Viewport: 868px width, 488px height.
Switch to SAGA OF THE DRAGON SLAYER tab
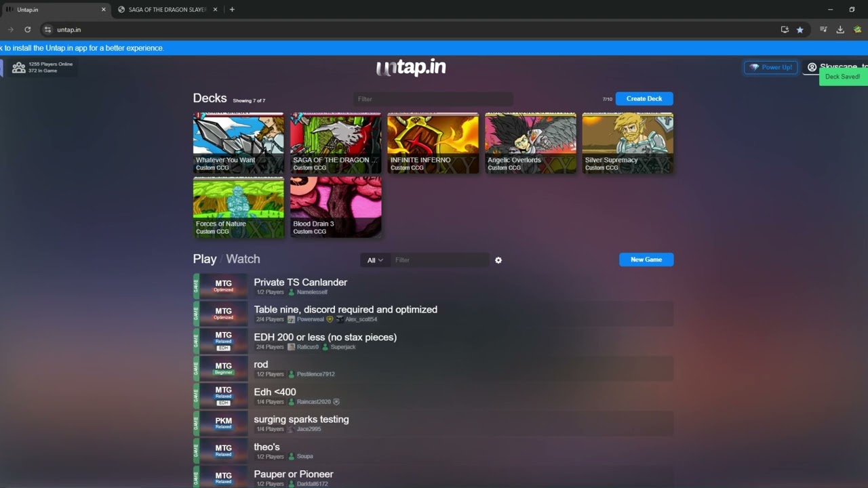167,9
